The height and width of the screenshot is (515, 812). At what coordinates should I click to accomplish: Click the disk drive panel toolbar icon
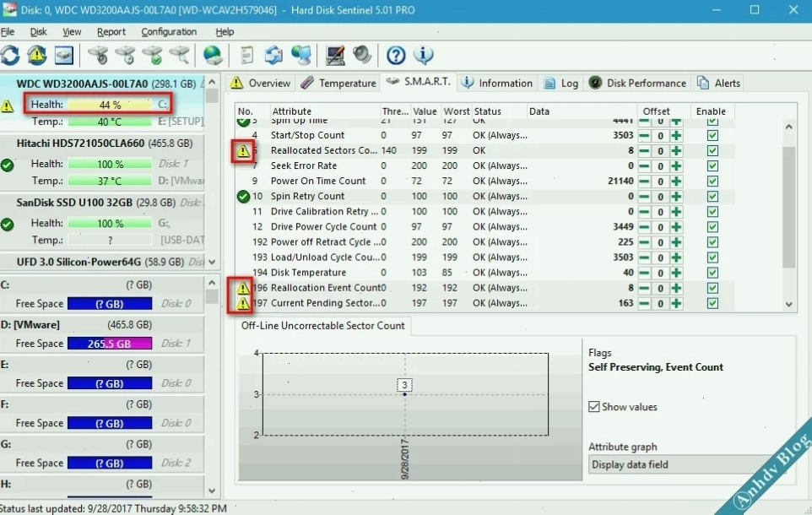coord(63,55)
